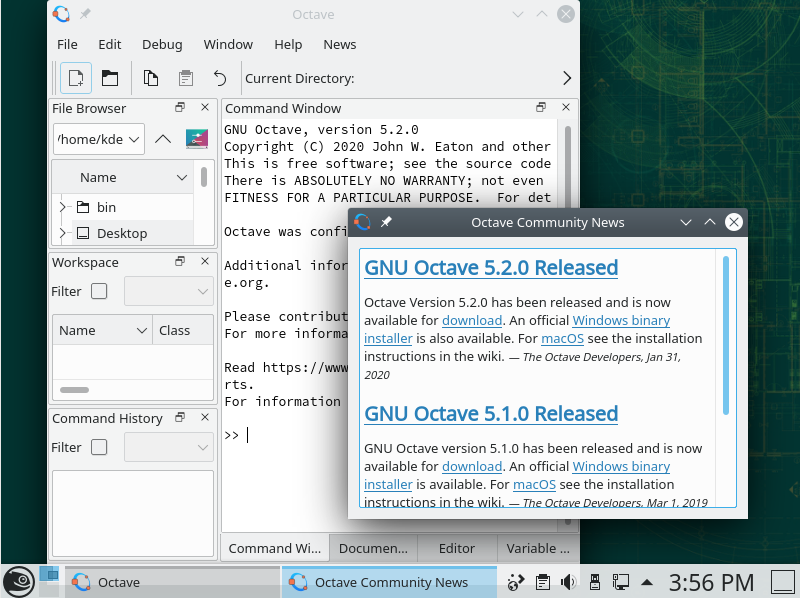The width and height of the screenshot is (800, 598).
Task: Click the Paste clipboard toolbar icon
Action: point(185,78)
